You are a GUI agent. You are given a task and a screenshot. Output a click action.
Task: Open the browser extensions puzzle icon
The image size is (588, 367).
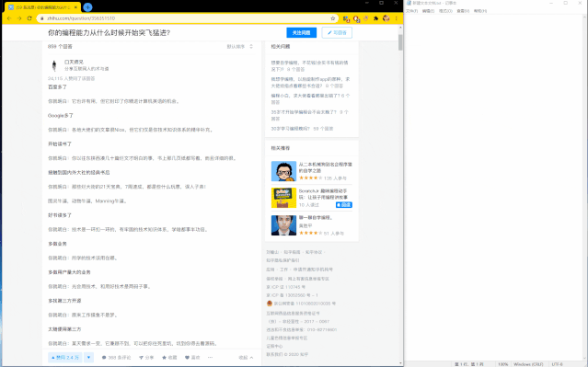[x=375, y=18]
